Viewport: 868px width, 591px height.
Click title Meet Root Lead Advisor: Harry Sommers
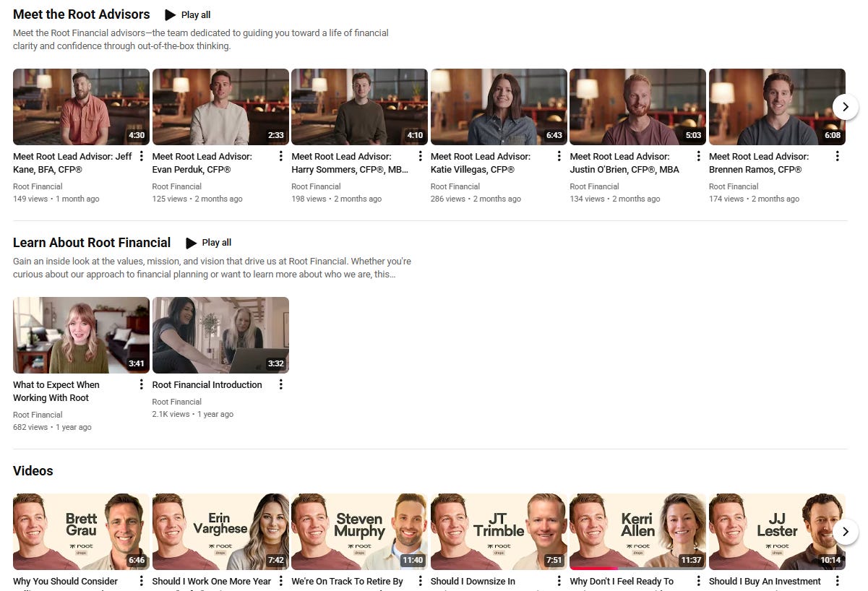click(x=350, y=163)
